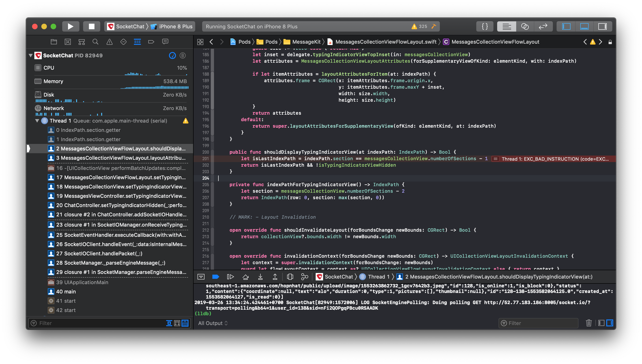Click the MessagesCollectionViewFlowLayout class breadcrumb
Screen dimensions: 642x364
click(491, 42)
